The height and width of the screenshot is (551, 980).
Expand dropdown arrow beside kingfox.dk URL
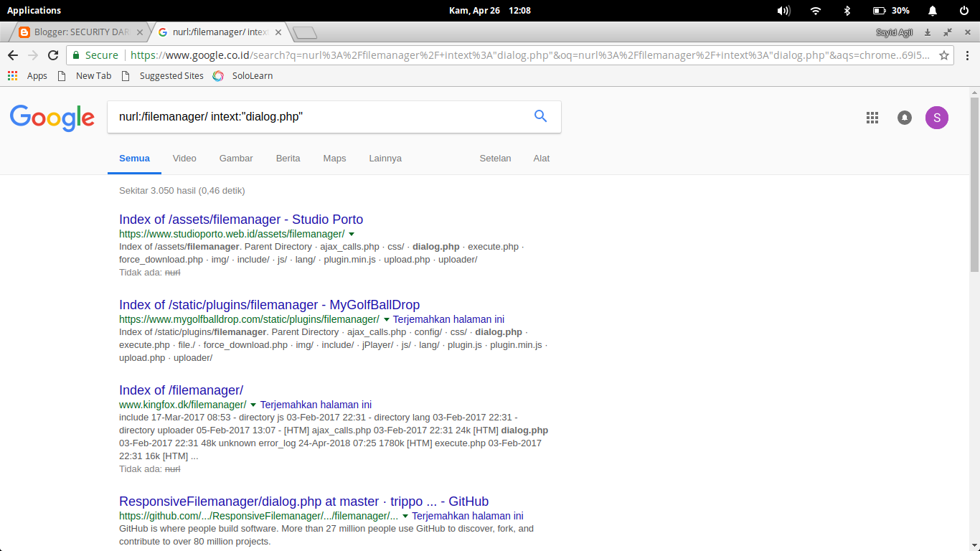[253, 405]
